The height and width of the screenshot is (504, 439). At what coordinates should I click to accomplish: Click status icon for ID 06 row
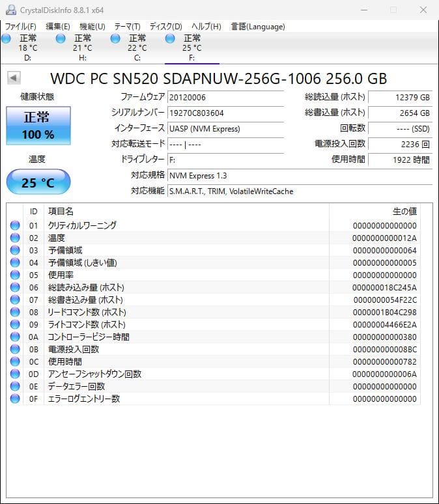[x=15, y=287]
